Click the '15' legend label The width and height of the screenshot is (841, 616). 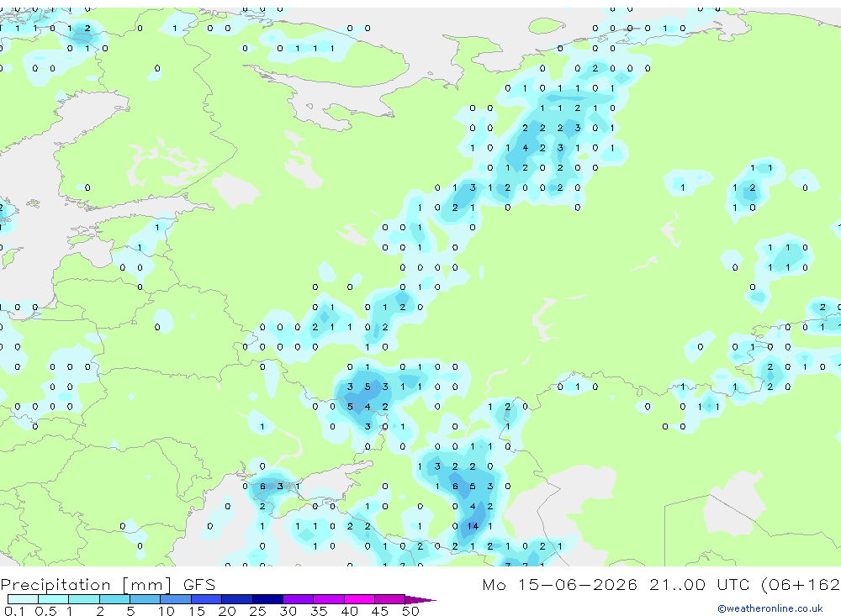197,611
